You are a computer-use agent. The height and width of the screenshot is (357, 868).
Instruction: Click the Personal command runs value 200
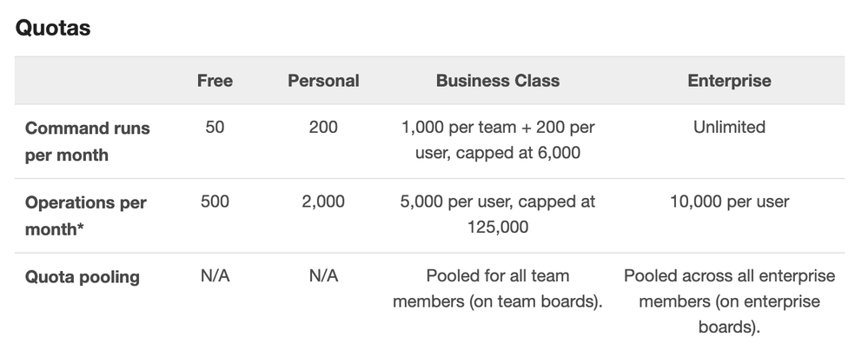(323, 128)
